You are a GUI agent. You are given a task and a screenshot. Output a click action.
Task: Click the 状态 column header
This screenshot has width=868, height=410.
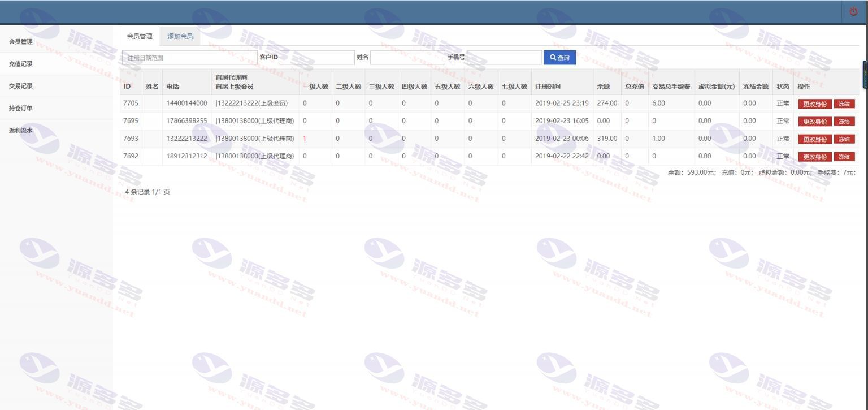(x=783, y=87)
